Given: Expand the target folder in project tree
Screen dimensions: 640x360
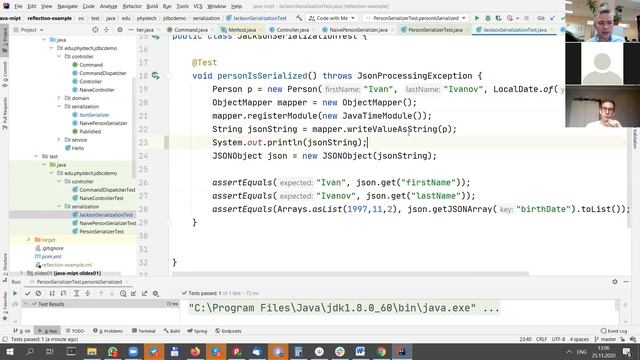Looking at the screenshot, I should 29,240.
